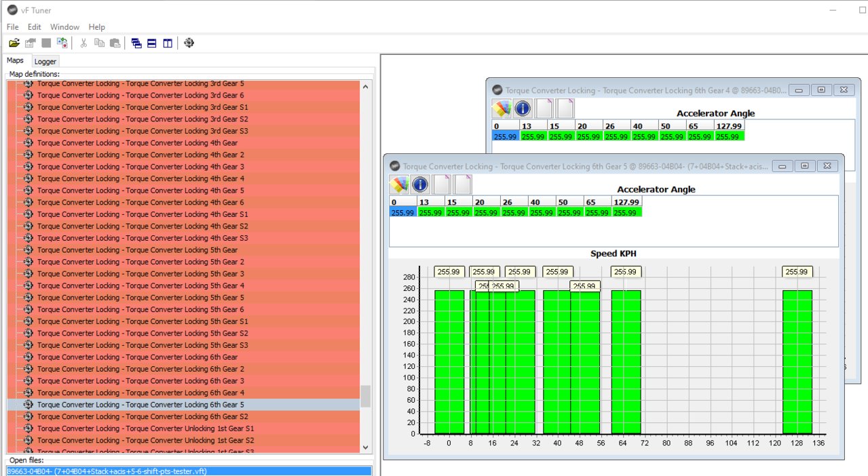Click blue 255.99 cell in 6th Gear 5 table
The height and width of the screenshot is (476, 868).
pos(402,212)
